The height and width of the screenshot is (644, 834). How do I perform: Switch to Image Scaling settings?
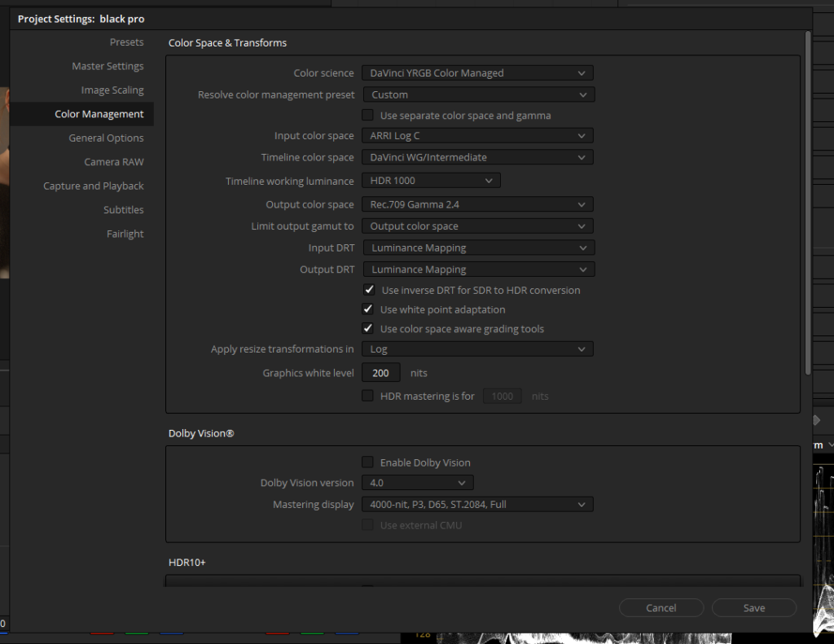[x=112, y=90]
